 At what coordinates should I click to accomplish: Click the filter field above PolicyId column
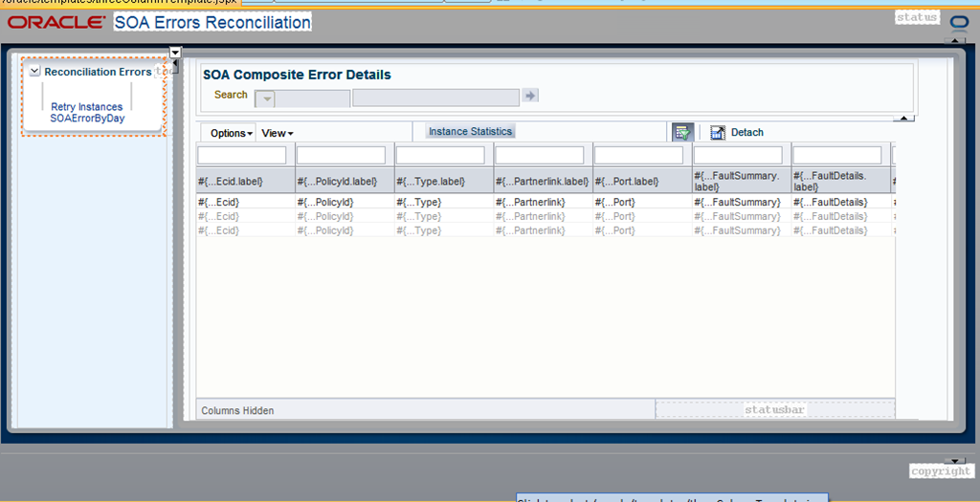[x=342, y=155]
